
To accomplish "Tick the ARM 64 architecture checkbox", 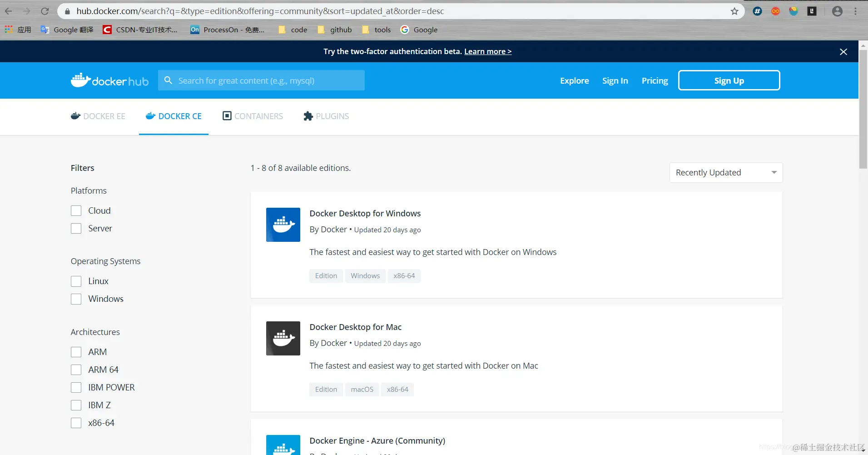I will coord(76,370).
